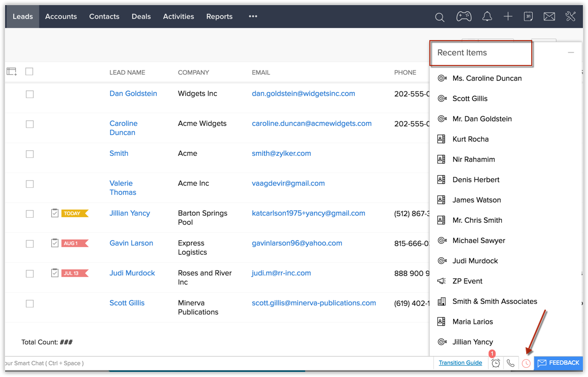This screenshot has height=377, width=588.
Task: Open the mail envelope icon
Action: 549,17
